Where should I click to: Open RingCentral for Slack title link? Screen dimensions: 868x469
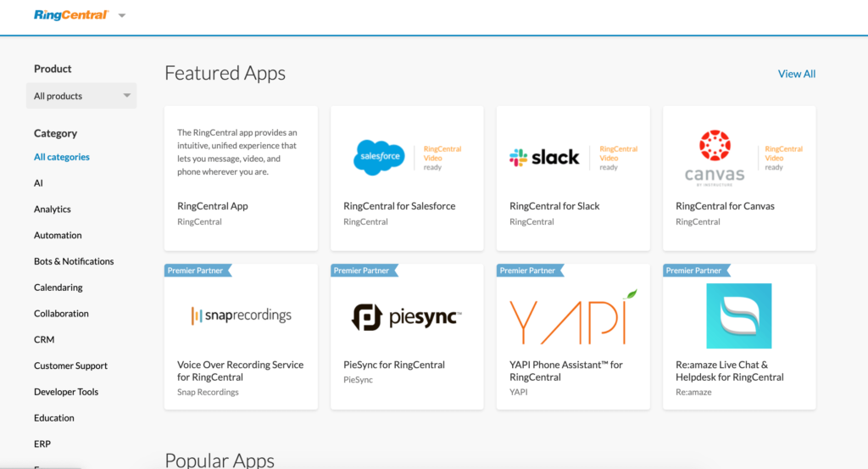coord(554,206)
